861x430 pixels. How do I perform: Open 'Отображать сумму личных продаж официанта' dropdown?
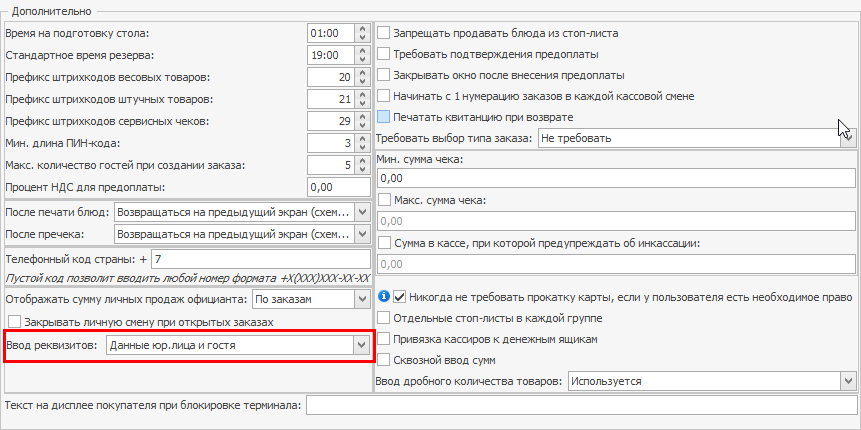pos(361,298)
